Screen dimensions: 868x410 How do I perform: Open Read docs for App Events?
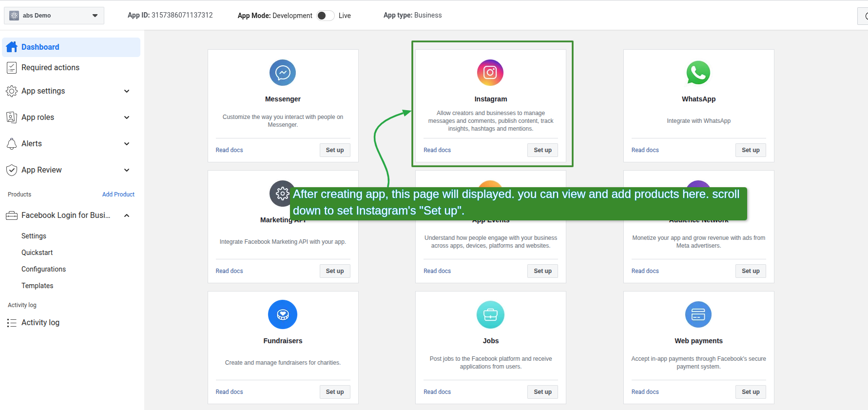pos(437,271)
